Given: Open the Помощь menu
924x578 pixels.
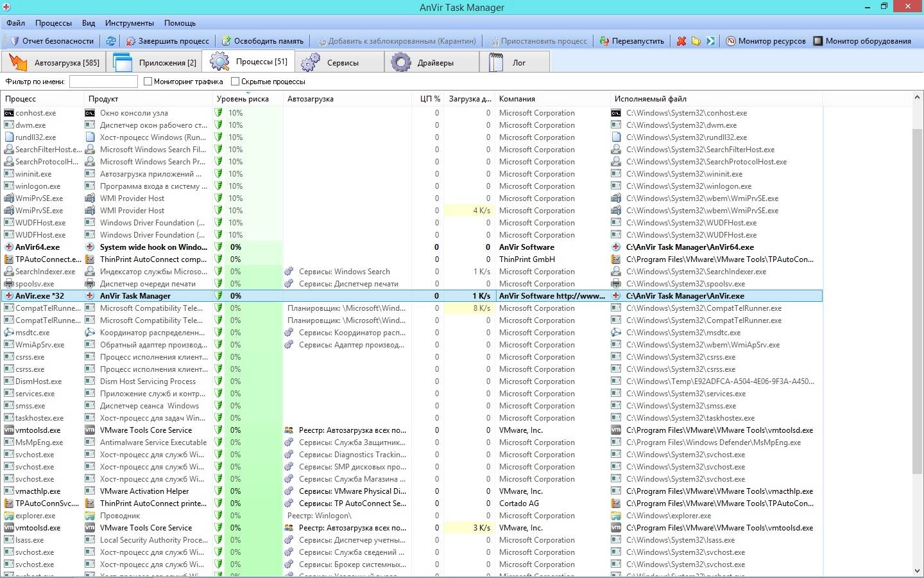Looking at the screenshot, I should click(x=180, y=23).
